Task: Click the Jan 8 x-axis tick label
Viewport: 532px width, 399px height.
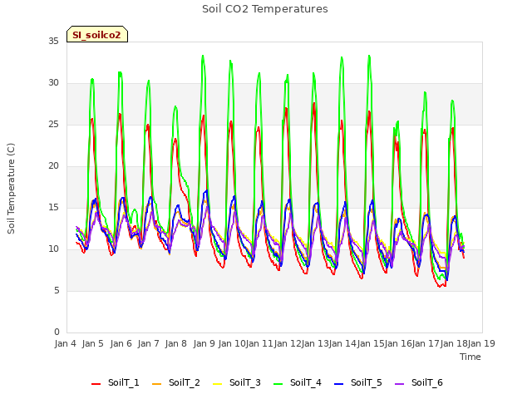Action: pyautogui.click(x=176, y=343)
